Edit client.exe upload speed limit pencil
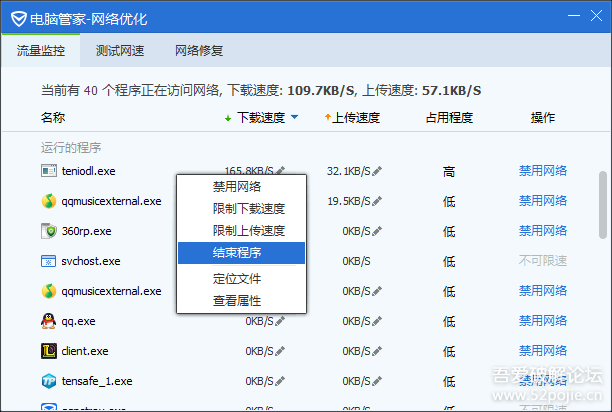Screen dimensions: 612x412 coord(377,351)
